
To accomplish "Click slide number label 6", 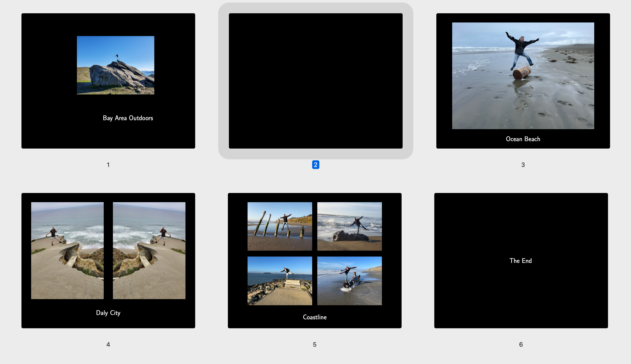I will (x=521, y=345).
